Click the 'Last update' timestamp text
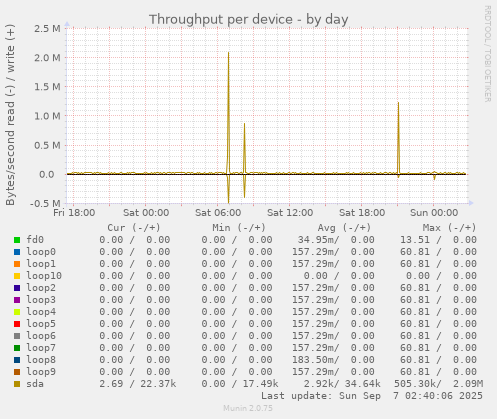The width and height of the screenshot is (497, 419). point(372,396)
